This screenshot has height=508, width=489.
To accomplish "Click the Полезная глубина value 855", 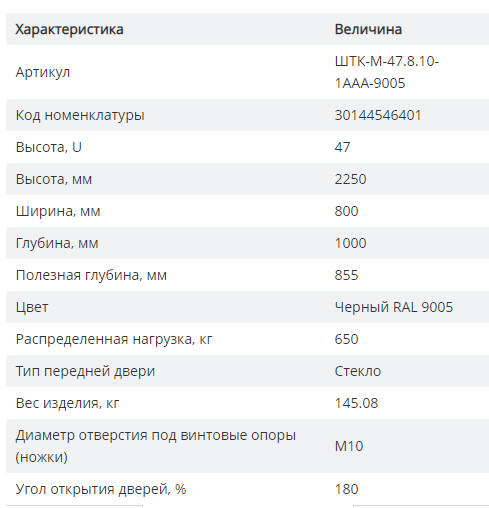I will (346, 275).
